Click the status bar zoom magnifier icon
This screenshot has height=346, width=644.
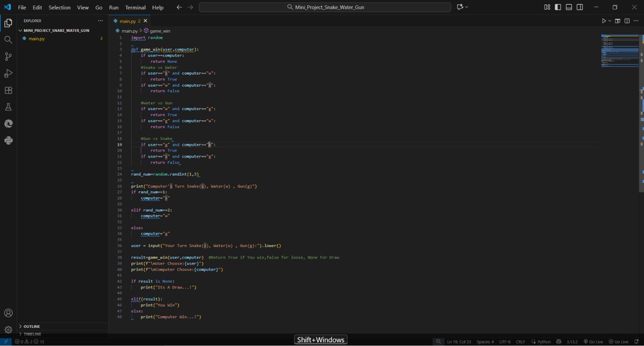438,342
